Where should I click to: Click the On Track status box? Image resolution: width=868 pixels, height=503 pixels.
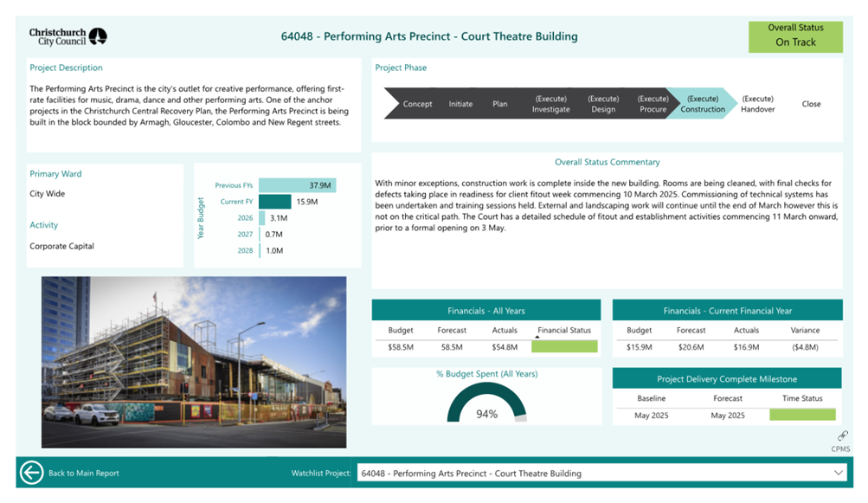pos(794,35)
